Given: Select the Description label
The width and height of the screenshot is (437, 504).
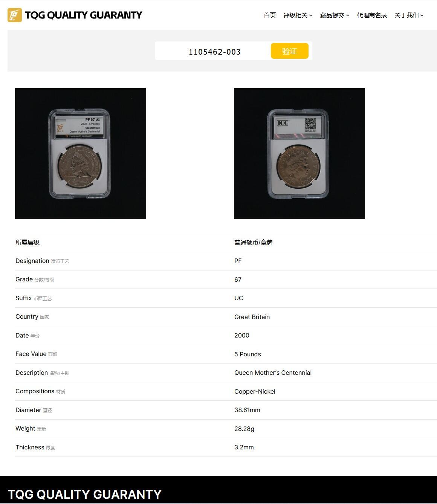Looking at the screenshot, I should pos(32,373).
